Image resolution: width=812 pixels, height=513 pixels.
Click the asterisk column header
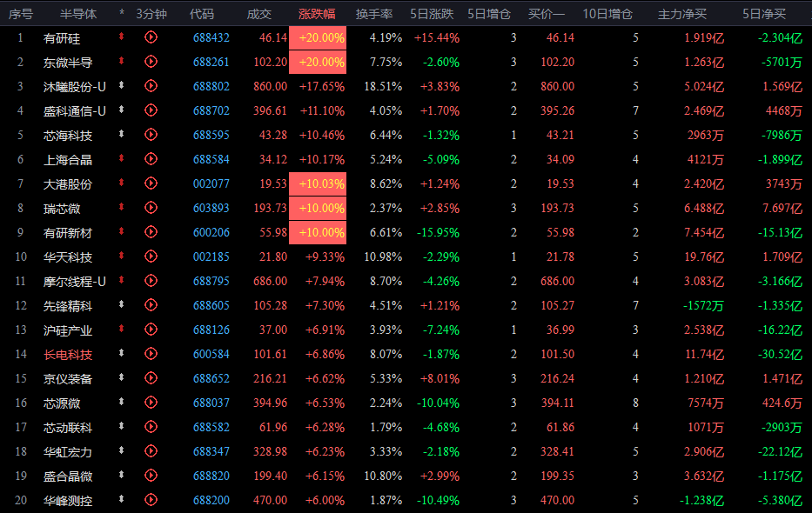pos(122,13)
